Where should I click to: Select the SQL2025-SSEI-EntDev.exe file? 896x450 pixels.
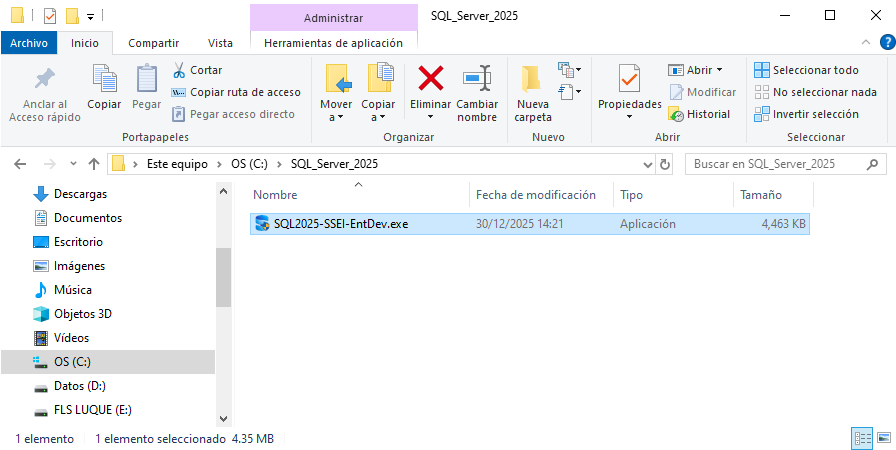point(530,224)
